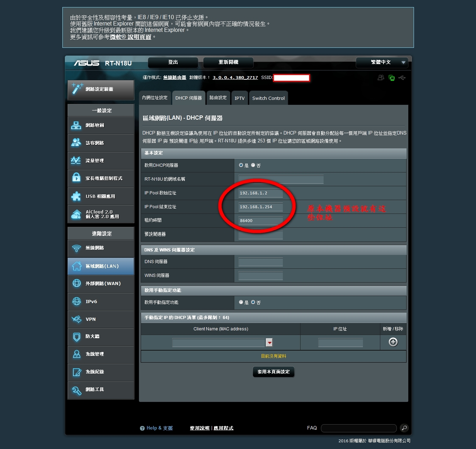The image size is (476, 449).
Task: Click the FAQ search input field
Action: tap(359, 428)
